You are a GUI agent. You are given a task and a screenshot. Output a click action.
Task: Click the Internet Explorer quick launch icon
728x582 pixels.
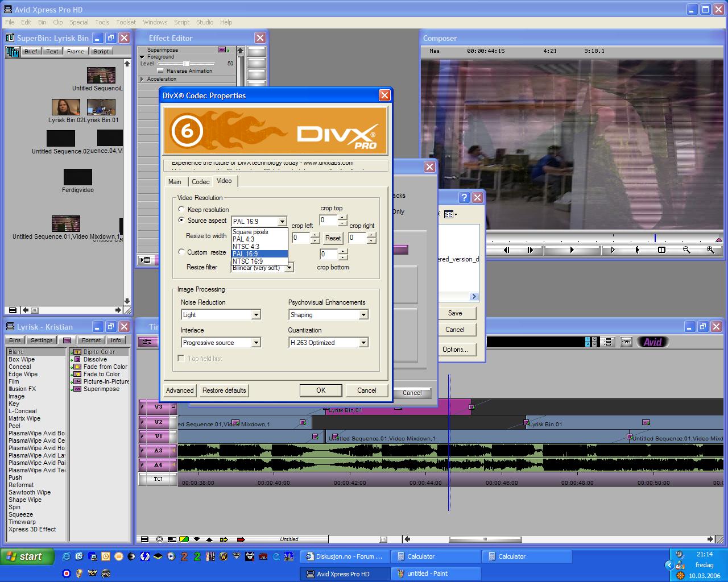67,556
